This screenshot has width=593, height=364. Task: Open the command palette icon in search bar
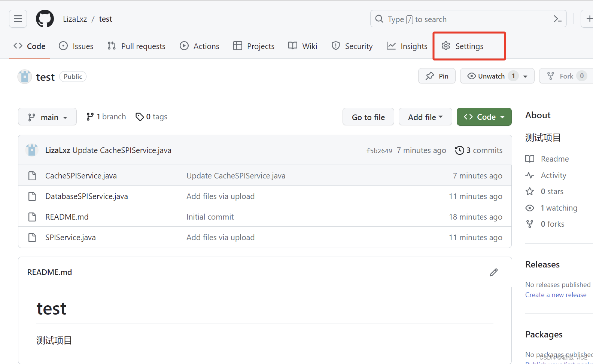pos(557,19)
